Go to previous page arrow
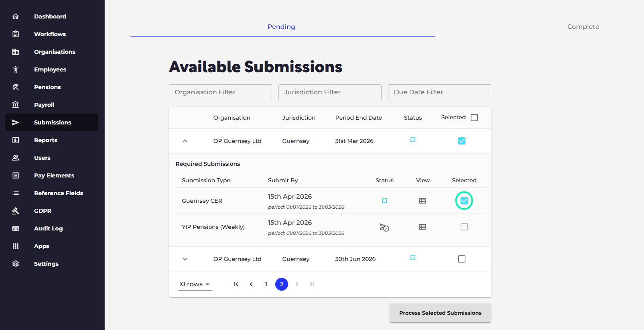The height and width of the screenshot is (330, 644). pos(251,284)
